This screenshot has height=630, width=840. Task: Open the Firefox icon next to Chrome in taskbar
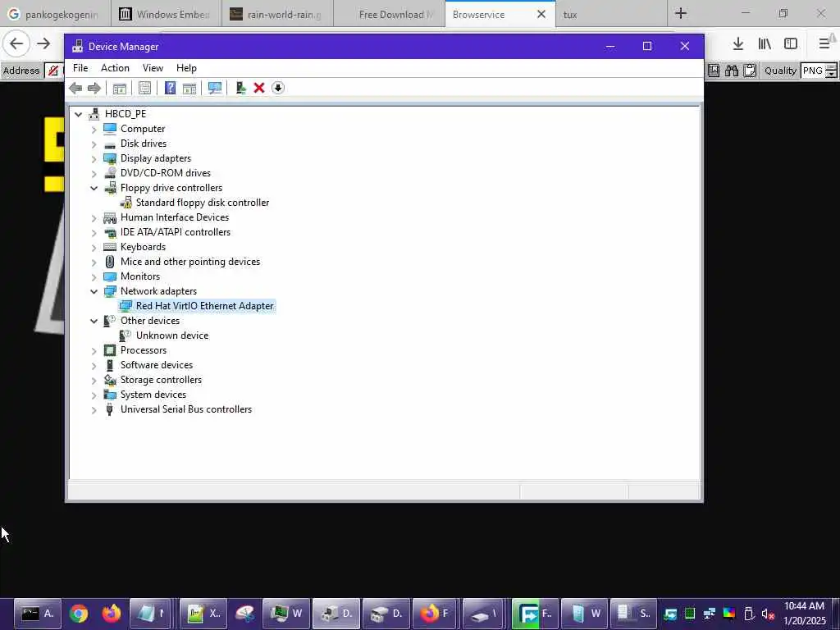pyautogui.click(x=112, y=614)
